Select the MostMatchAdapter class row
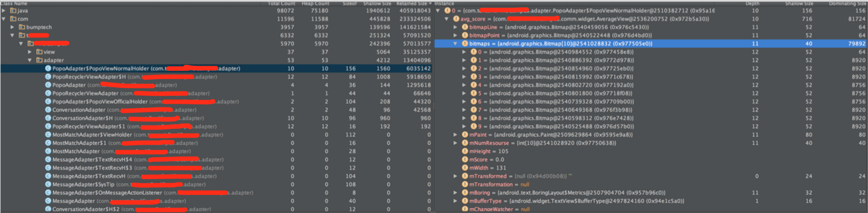Image resolution: width=868 pixels, height=213 pixels. pos(217,151)
